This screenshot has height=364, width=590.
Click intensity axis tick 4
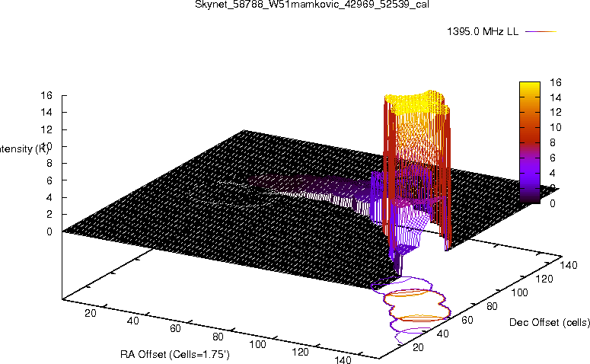click(x=49, y=197)
